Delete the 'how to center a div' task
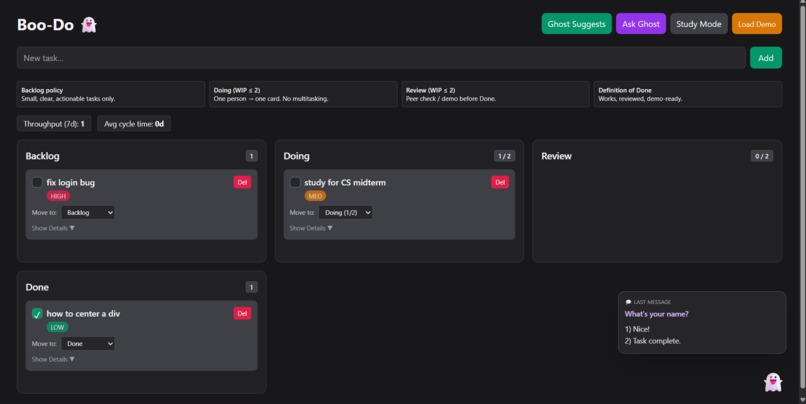This screenshot has width=806, height=404. 242,313
